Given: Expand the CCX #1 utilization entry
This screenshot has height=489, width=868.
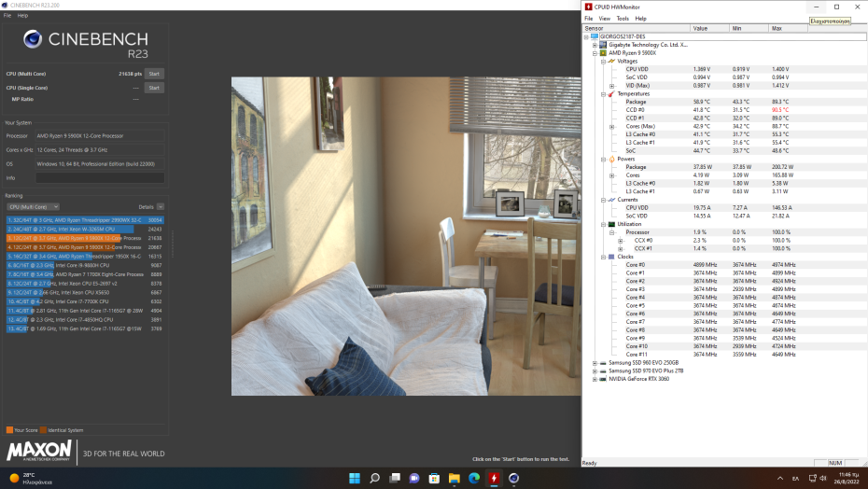Looking at the screenshot, I should pos(621,248).
